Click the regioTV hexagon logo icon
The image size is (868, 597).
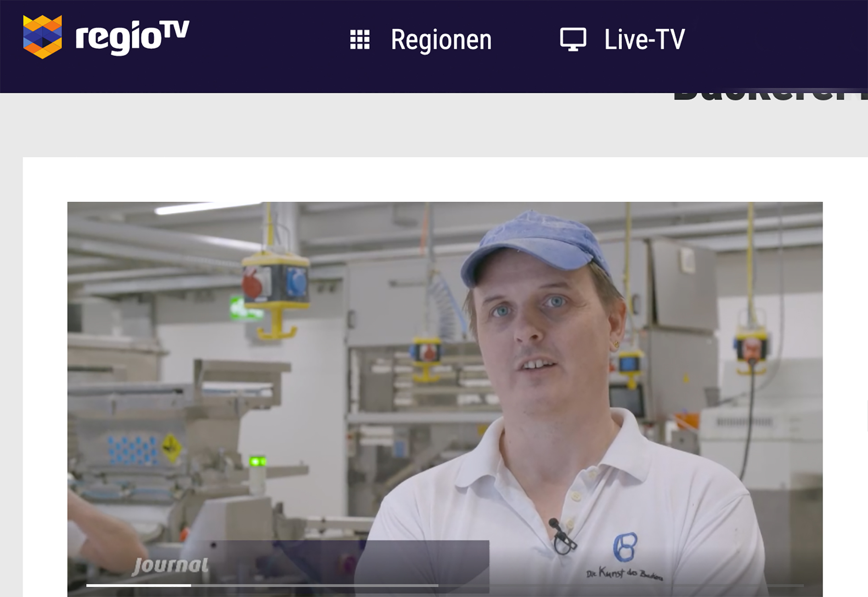(x=42, y=37)
